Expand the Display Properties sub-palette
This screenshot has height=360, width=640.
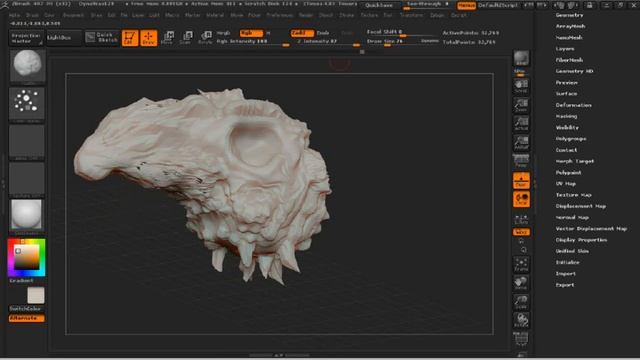click(581, 240)
